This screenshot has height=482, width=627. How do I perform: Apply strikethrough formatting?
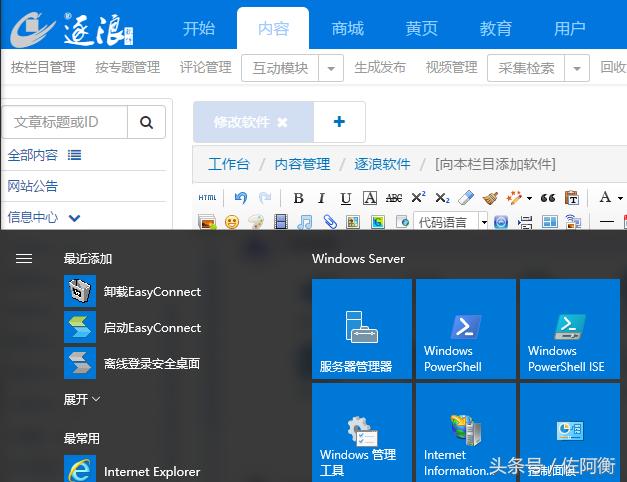[x=394, y=198]
